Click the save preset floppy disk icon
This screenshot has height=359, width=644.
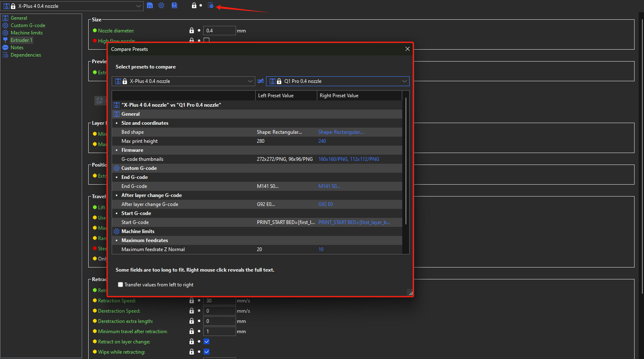(150, 5)
